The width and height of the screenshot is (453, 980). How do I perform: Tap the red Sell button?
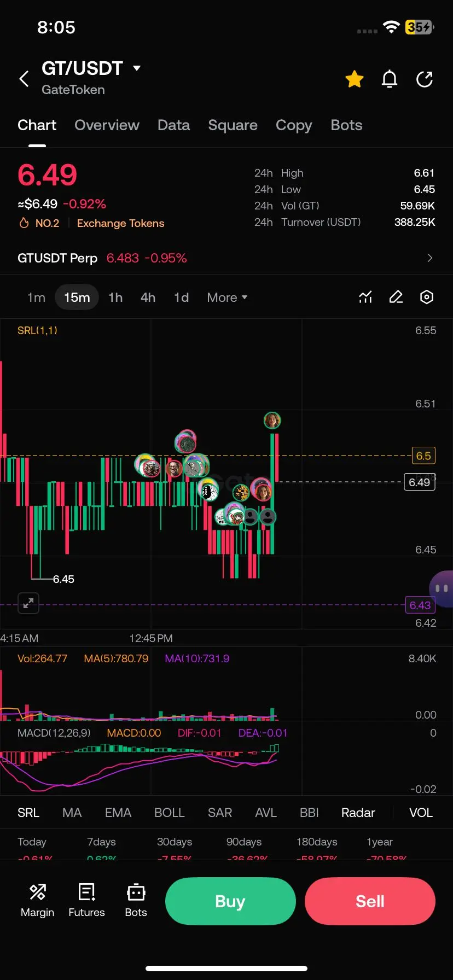tap(370, 901)
